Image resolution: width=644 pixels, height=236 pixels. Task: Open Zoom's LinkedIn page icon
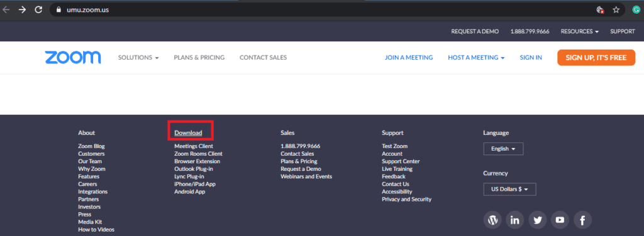point(514,220)
